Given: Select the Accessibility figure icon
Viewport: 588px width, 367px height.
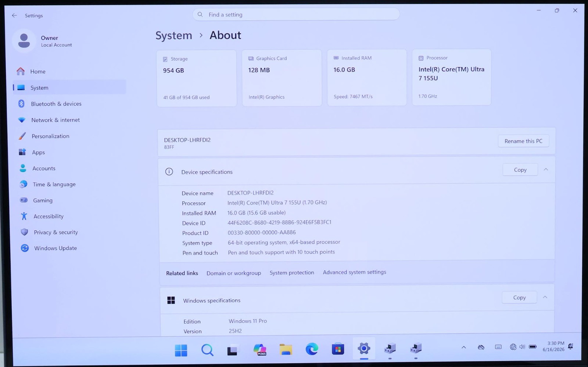Looking at the screenshot, I should [x=24, y=216].
